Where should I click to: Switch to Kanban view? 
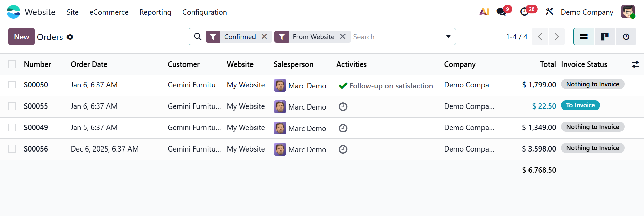point(605,37)
